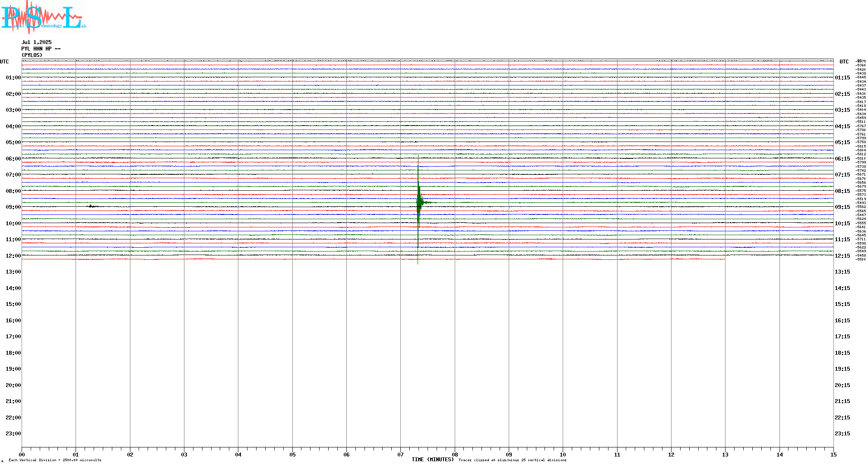868x466 pixels.
Task: Click minute '15' on the time axis
Action: point(833,454)
